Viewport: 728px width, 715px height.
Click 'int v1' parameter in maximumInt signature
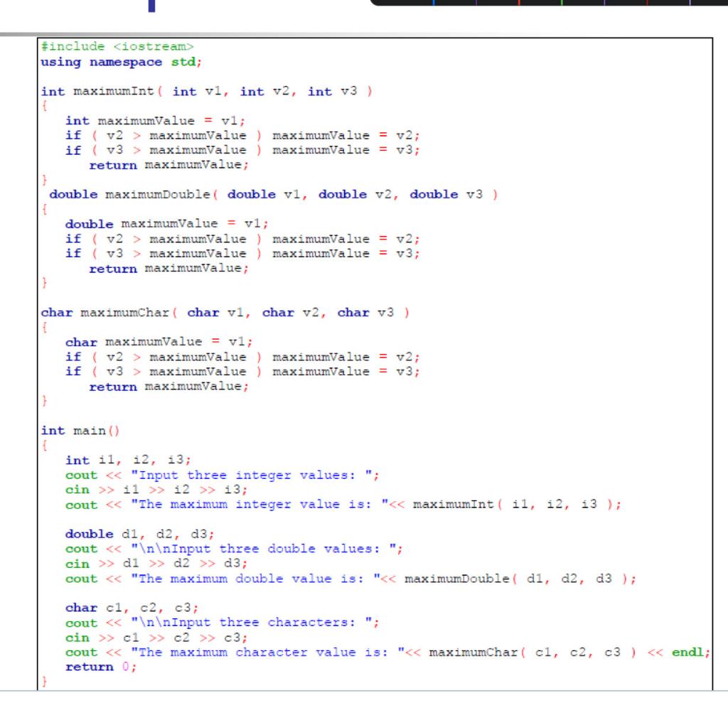(x=197, y=91)
